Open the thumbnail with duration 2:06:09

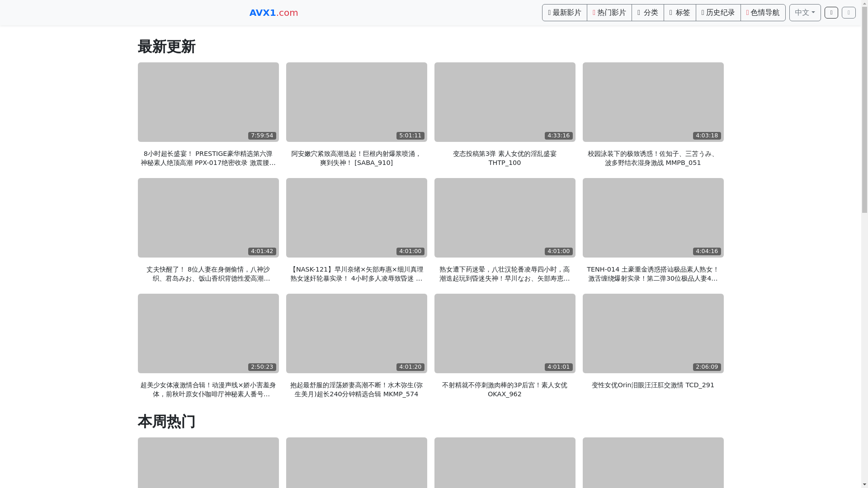tap(653, 333)
